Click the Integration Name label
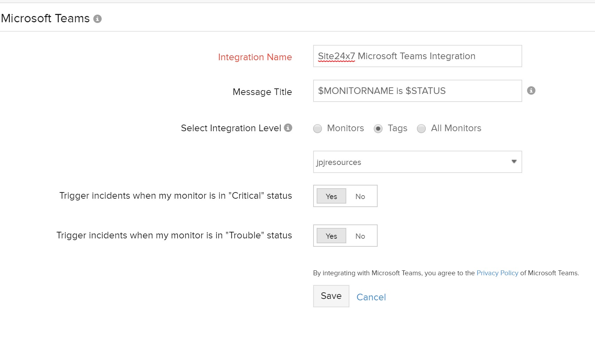Screen dimensions: 595x364 pos(255,57)
